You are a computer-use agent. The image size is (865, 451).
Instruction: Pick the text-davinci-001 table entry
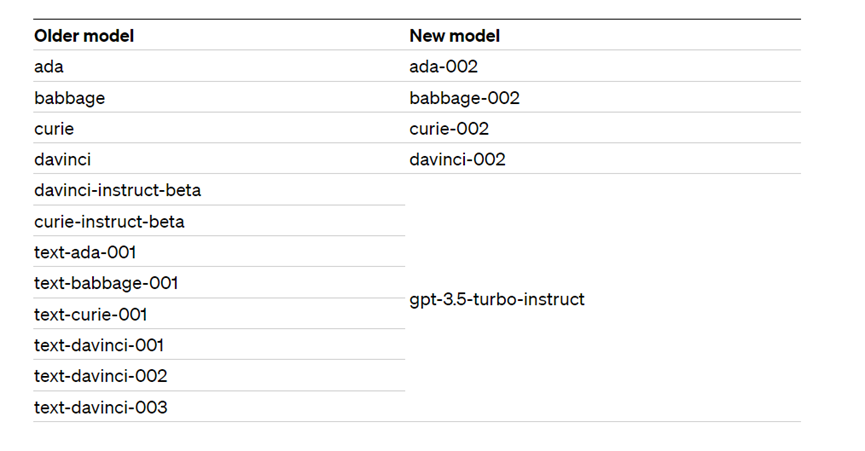coord(99,345)
